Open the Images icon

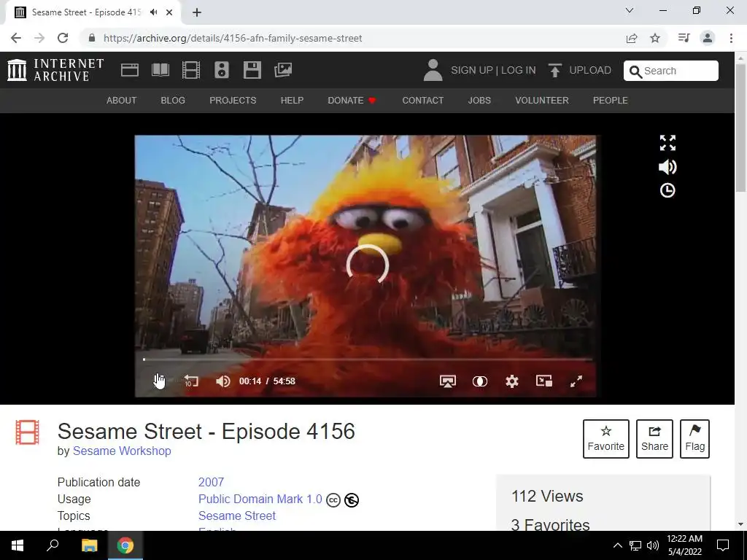click(283, 70)
